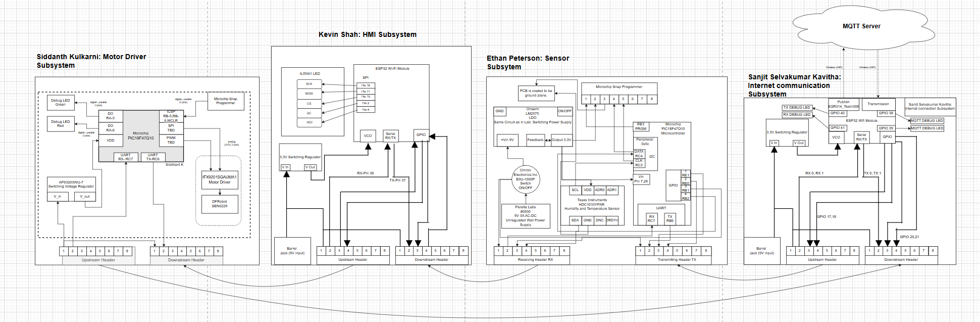Select the MOSI pin on ILI9341 LED
The width and height of the screenshot is (980, 322).
coord(309,94)
